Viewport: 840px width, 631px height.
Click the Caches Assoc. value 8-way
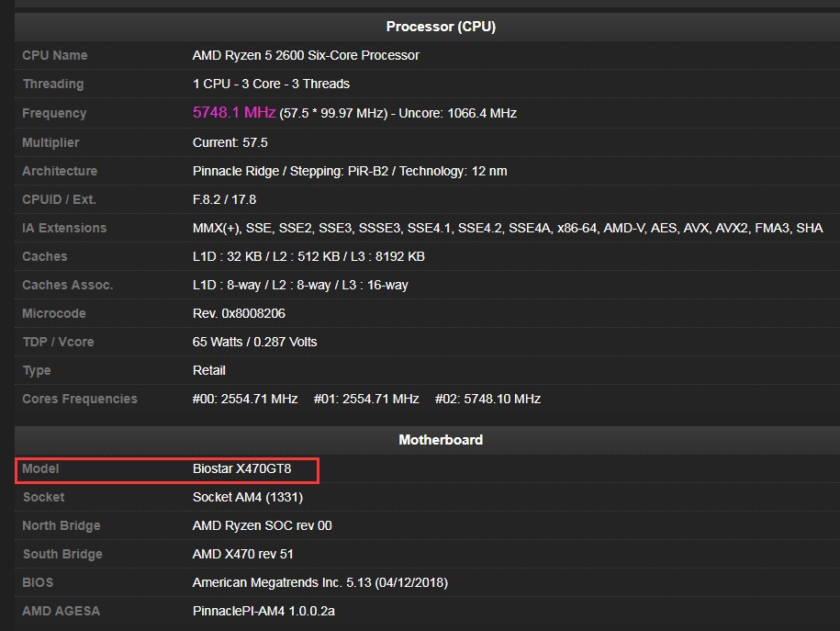tap(300, 285)
